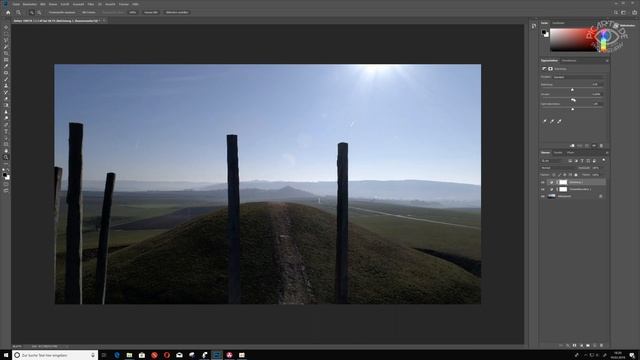Open the Datei menu
Screen dimensions: 640x360
tap(16, 4)
